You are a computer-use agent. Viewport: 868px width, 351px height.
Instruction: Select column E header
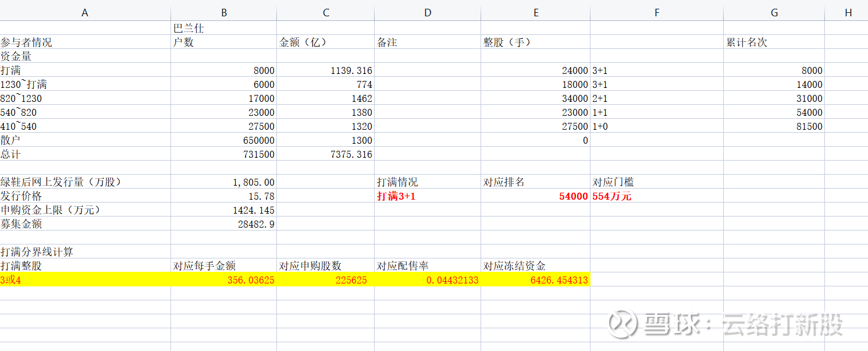tap(536, 13)
